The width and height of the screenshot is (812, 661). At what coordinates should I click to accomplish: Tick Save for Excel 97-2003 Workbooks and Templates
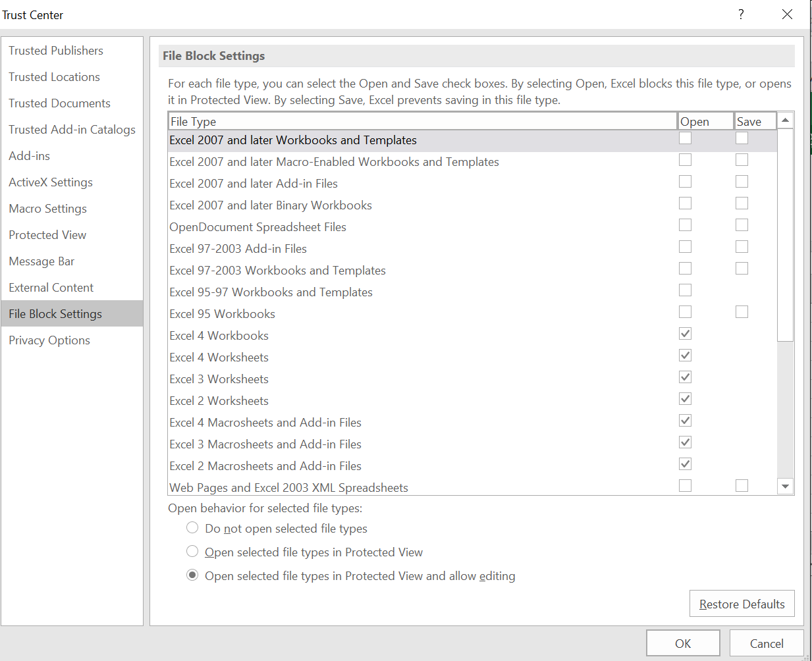742,269
